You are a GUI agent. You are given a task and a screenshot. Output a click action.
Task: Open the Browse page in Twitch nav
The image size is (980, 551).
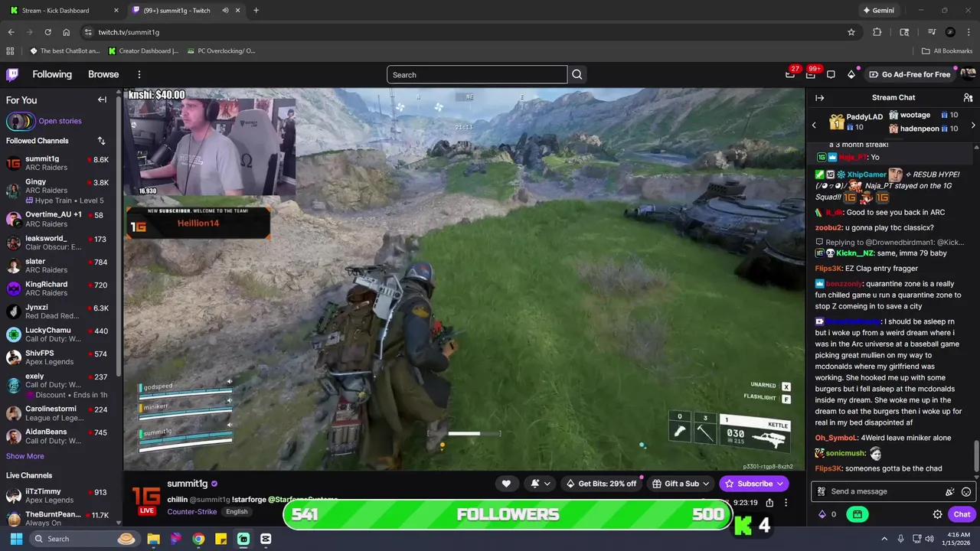[103, 74]
